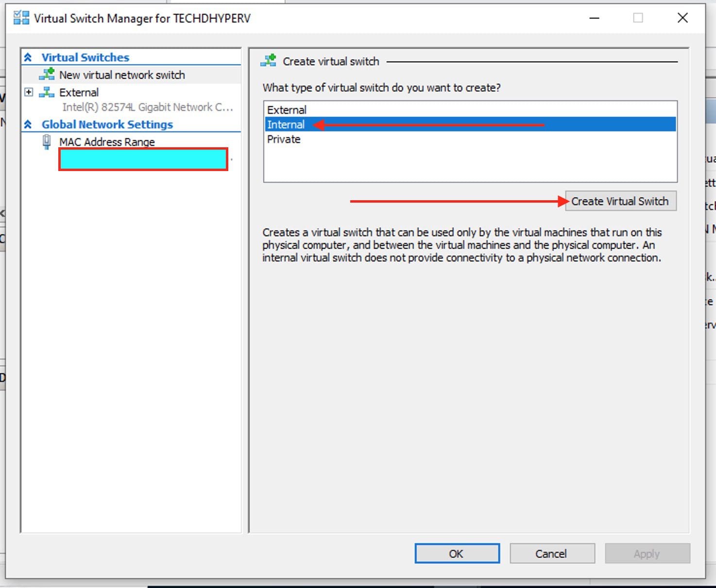Click the Create virtual switch header icon
This screenshot has height=588, width=716.
tap(268, 61)
